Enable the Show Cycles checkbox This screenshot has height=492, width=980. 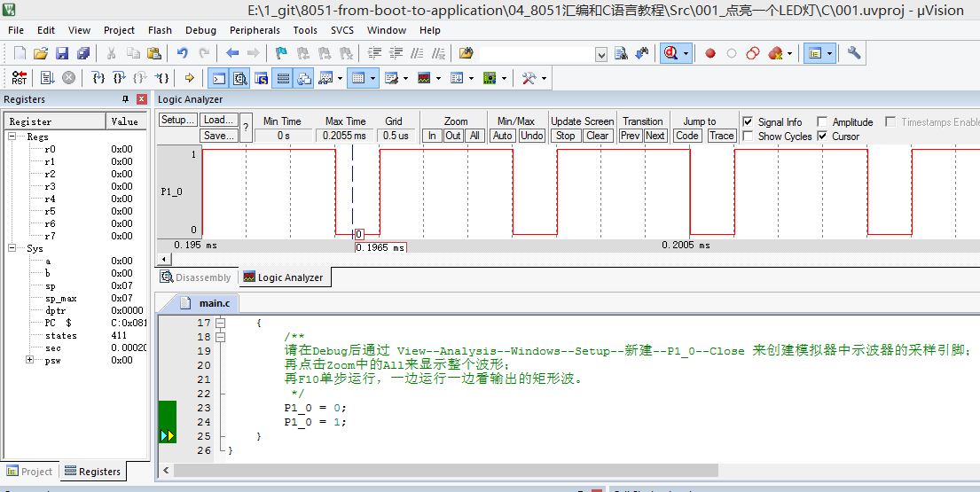[x=746, y=137]
